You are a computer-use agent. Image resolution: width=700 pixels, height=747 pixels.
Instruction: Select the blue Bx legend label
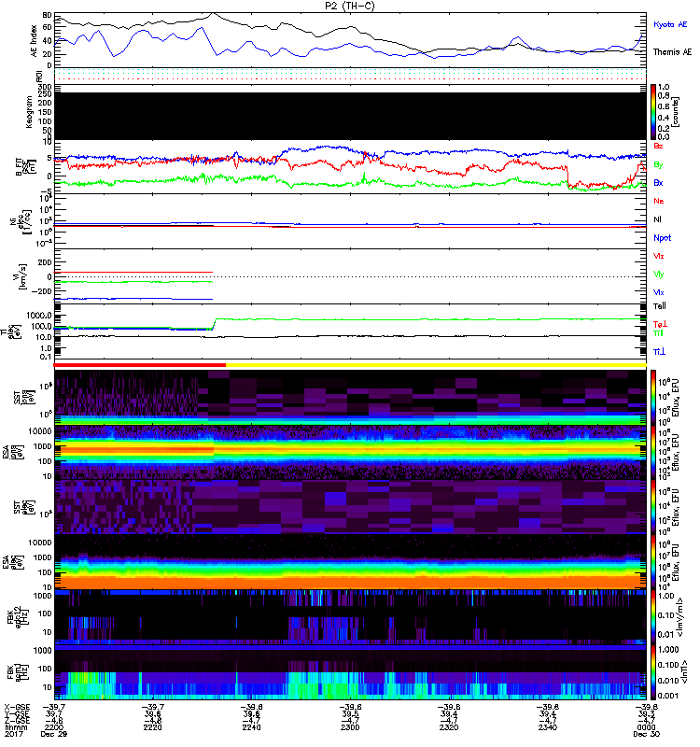point(658,182)
